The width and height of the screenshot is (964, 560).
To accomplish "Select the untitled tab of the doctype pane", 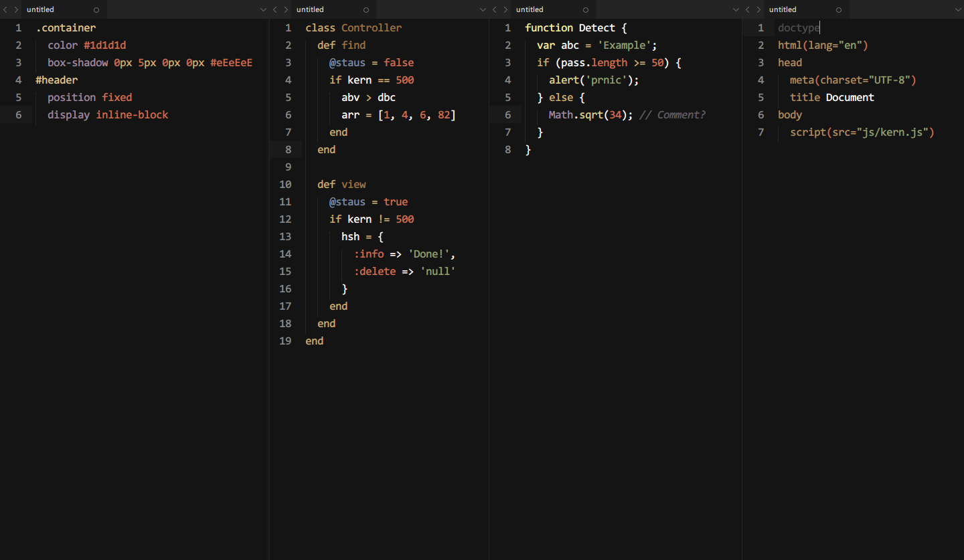I will (805, 9).
